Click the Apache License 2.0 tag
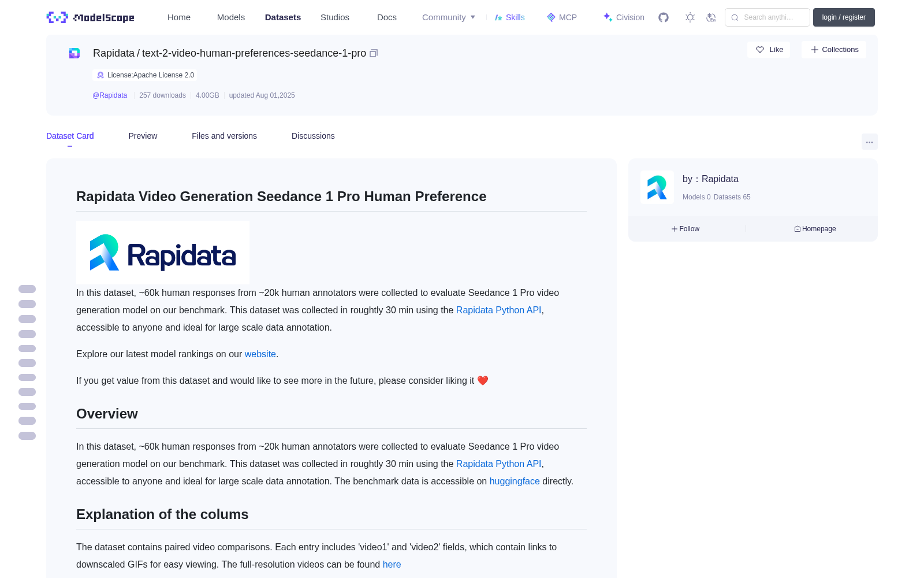The width and height of the screenshot is (924, 578). 144,75
